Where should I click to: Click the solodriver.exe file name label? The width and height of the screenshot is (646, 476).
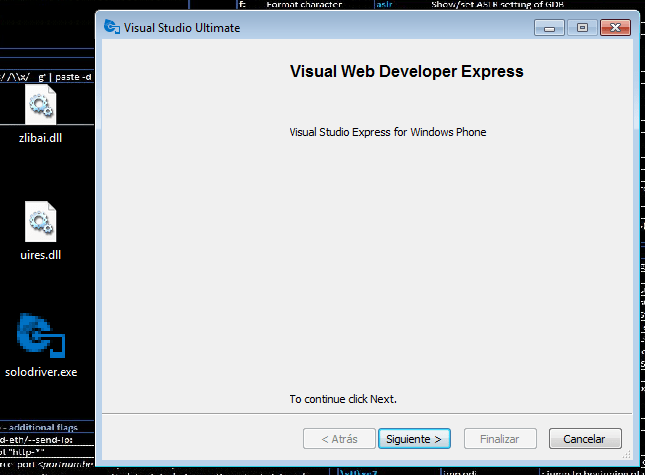click(41, 372)
